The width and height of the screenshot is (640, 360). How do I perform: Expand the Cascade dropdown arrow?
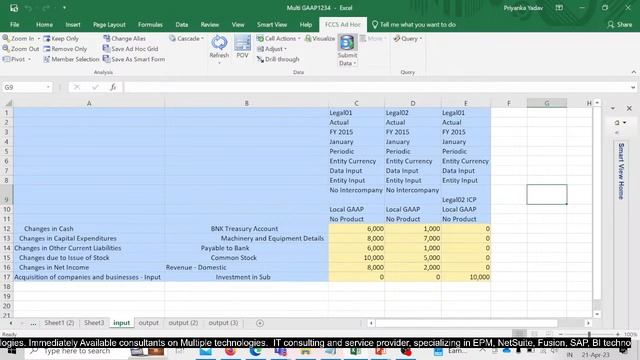pos(202,38)
